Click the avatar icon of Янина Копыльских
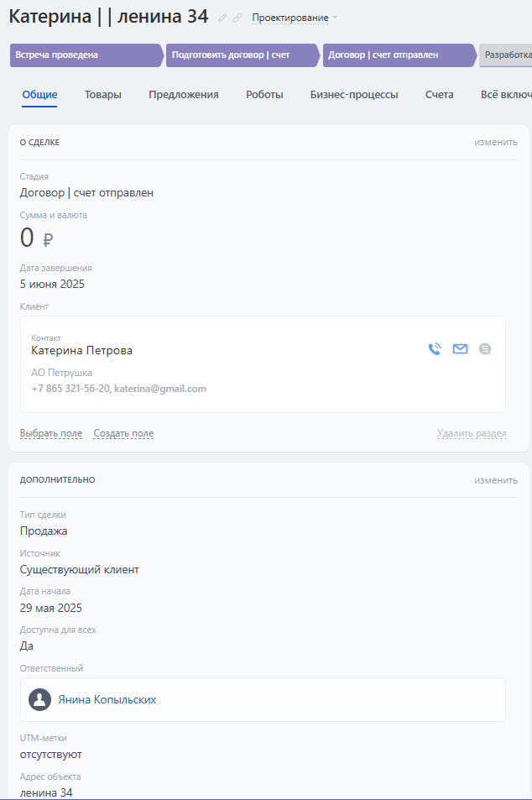 pyautogui.click(x=39, y=699)
